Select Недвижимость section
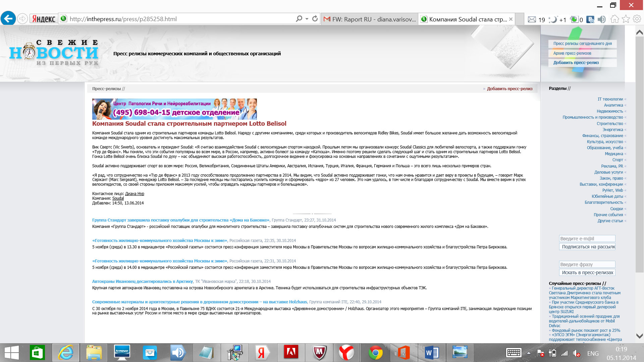This screenshot has width=644, height=362. point(610,111)
